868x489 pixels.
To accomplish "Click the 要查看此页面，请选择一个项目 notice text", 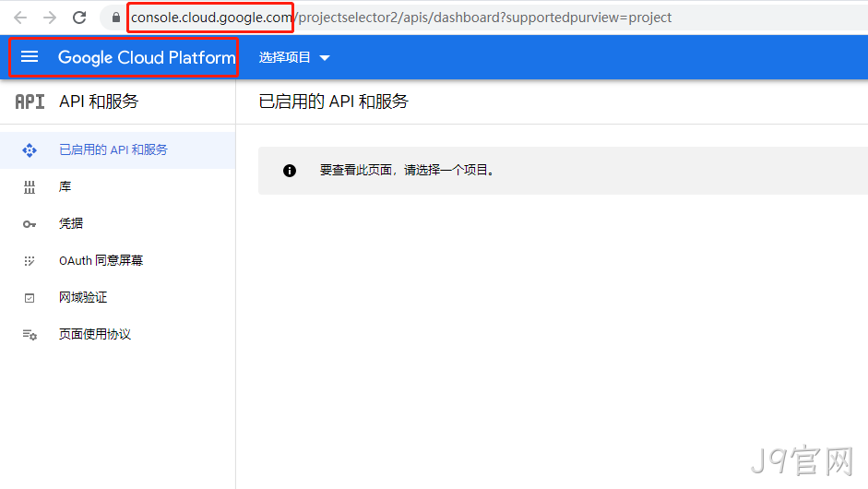I will click(x=407, y=170).
